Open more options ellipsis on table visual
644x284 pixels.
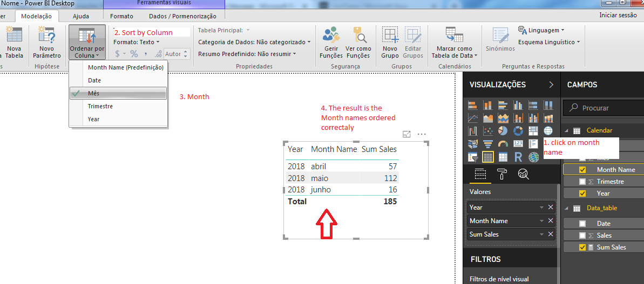[422, 134]
